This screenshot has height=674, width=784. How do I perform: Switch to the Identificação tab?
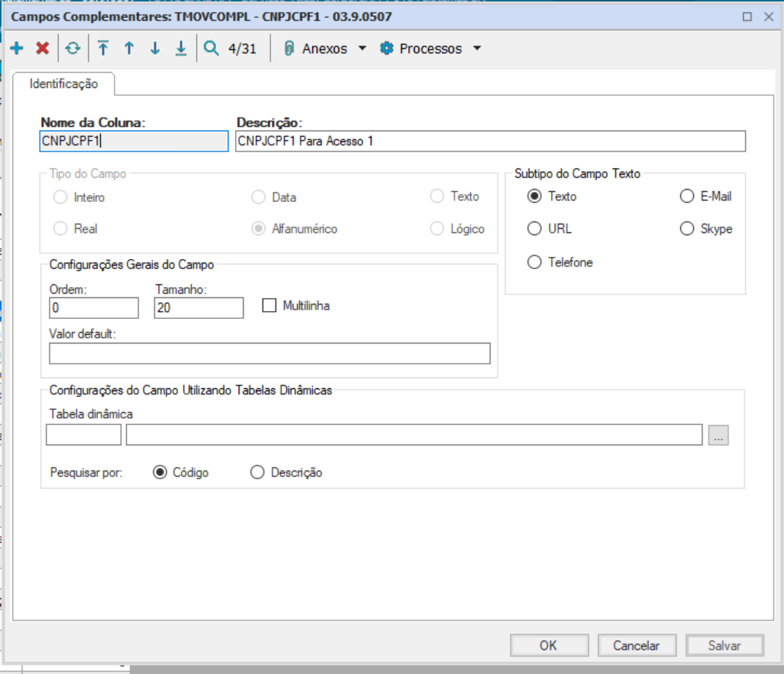[x=63, y=84]
